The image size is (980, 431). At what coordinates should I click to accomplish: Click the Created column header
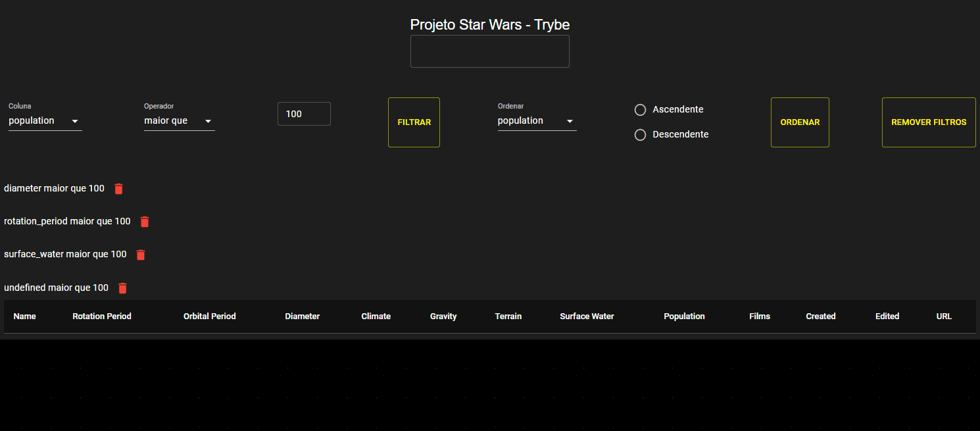click(821, 317)
